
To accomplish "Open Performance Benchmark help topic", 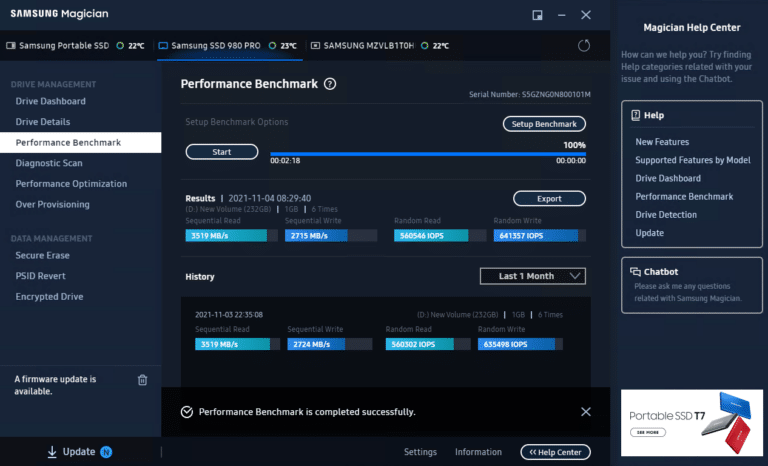I will coord(684,196).
